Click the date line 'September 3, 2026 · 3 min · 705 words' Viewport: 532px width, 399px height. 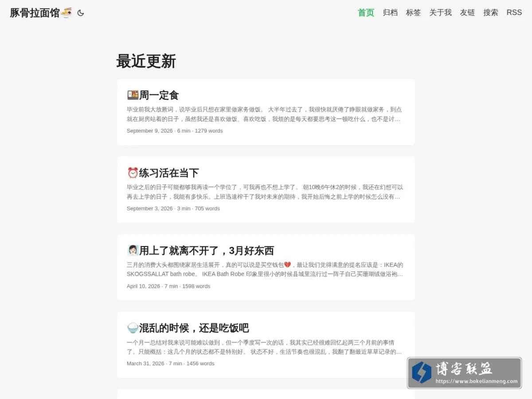pos(173,208)
